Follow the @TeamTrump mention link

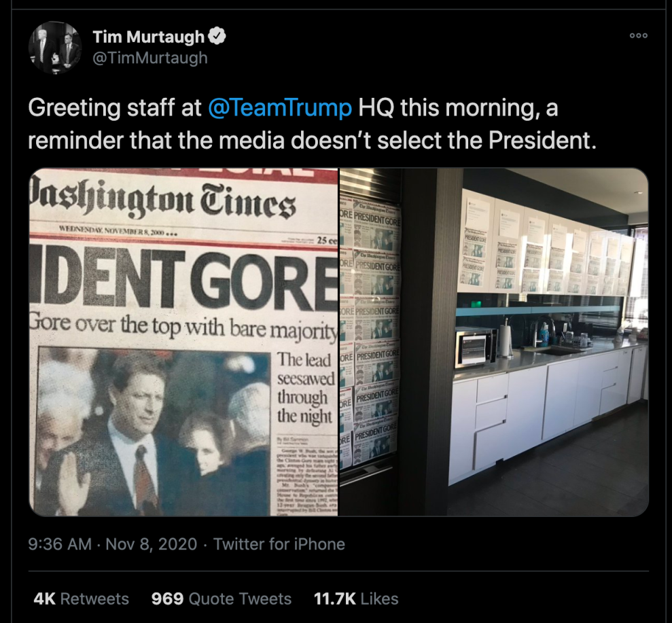279,108
